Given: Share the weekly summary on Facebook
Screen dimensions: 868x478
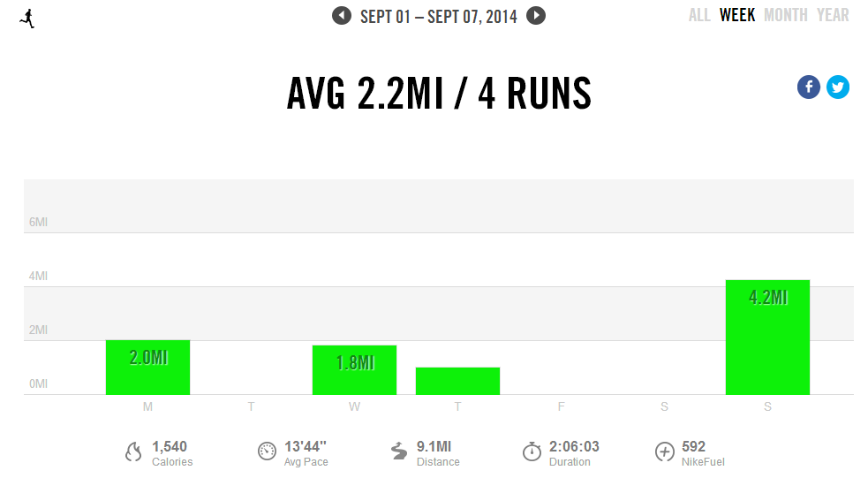Looking at the screenshot, I should 809,87.
